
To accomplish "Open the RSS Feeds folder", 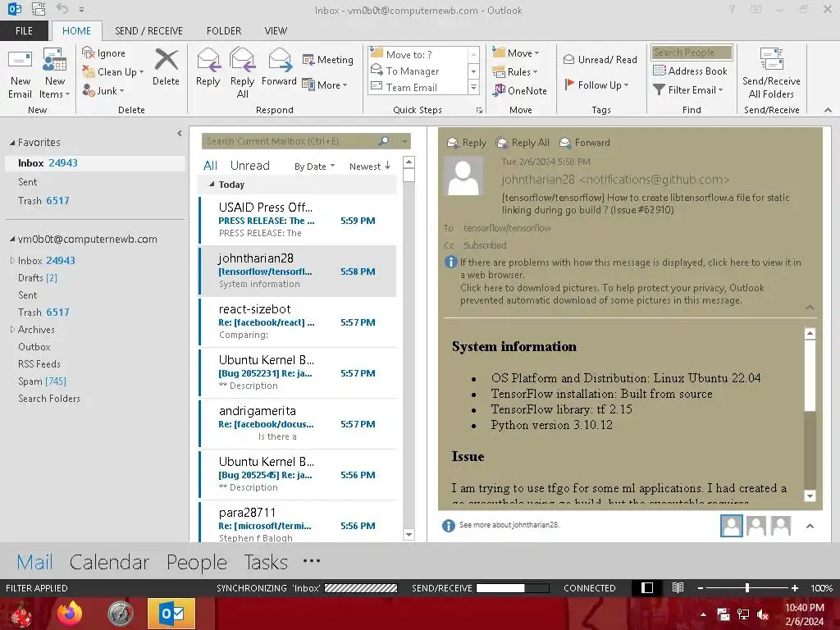I will pyautogui.click(x=39, y=363).
